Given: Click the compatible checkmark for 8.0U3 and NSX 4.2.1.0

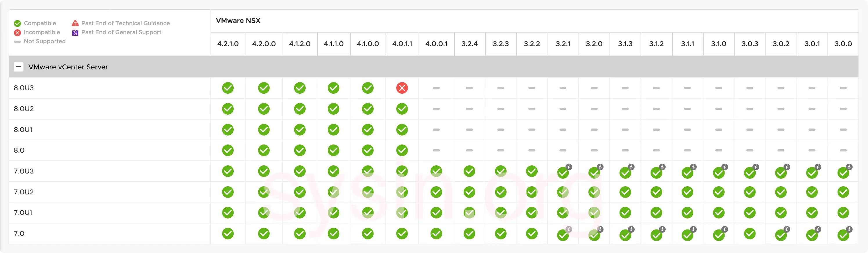Looking at the screenshot, I should tap(228, 88).
